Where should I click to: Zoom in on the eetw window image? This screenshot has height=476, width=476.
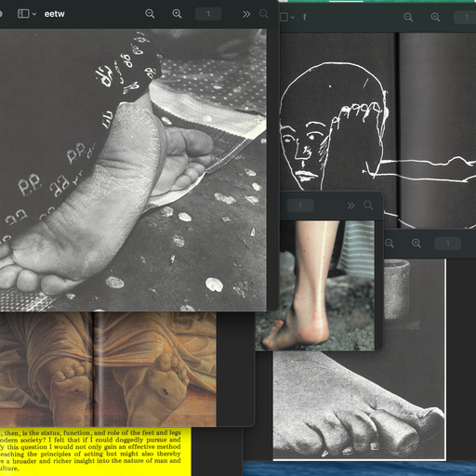point(177,14)
